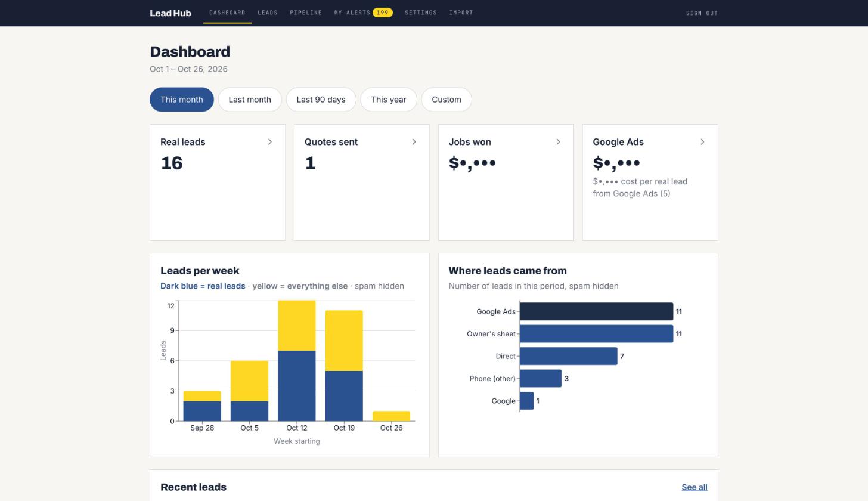Viewport: 868px width, 501px height.
Task: Click the Google Ads source bar
Action: pos(596,311)
